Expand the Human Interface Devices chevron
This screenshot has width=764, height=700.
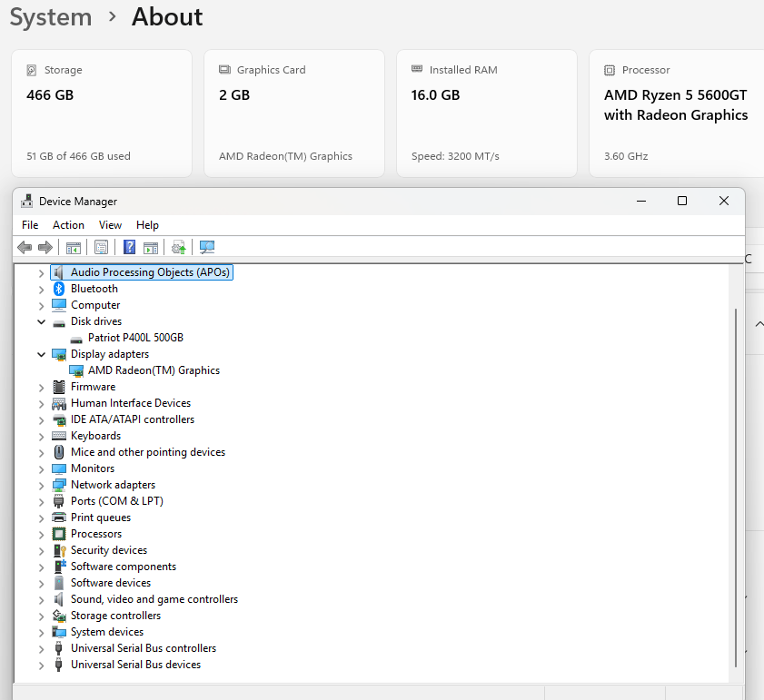42,404
